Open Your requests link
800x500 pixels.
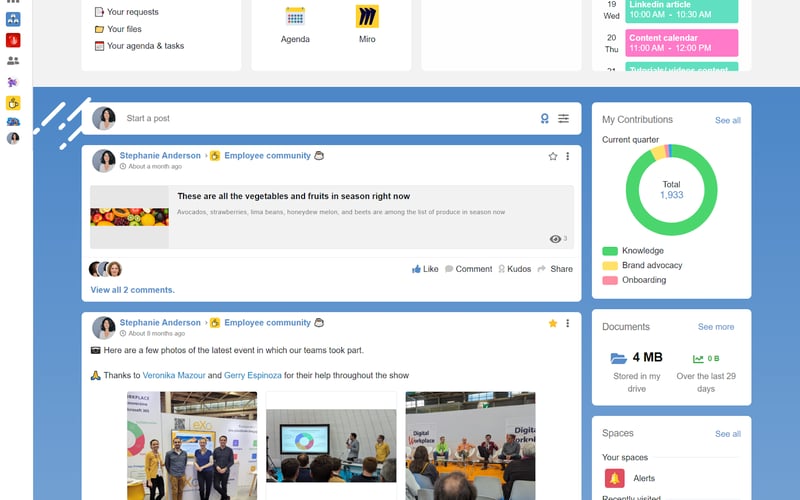(133, 12)
